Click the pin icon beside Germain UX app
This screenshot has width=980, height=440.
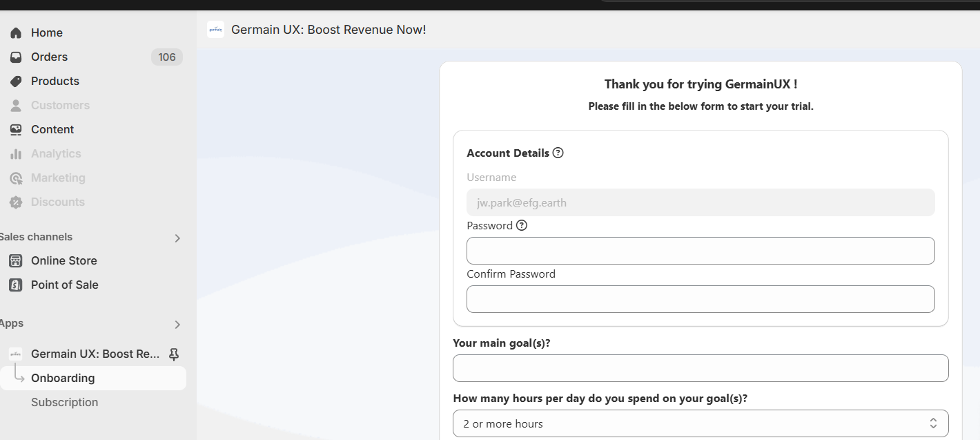click(174, 354)
